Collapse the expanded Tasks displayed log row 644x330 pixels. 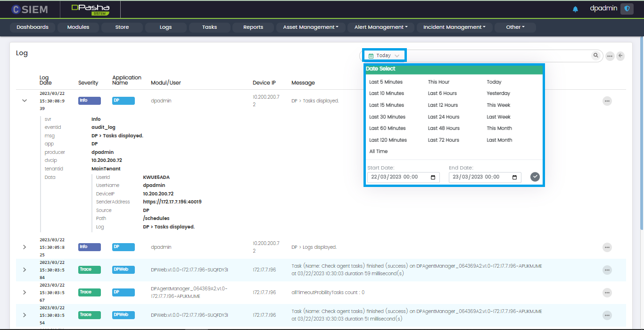pos(25,101)
